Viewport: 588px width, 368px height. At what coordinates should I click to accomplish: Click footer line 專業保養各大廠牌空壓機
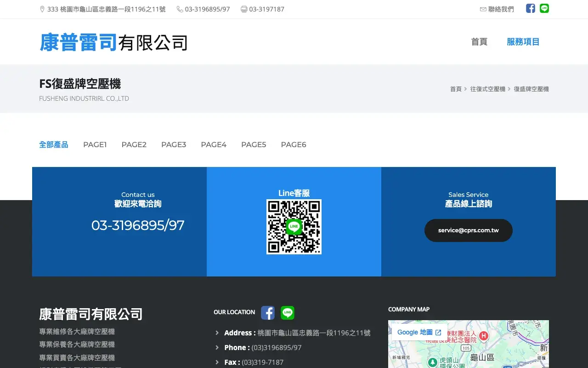point(77,344)
